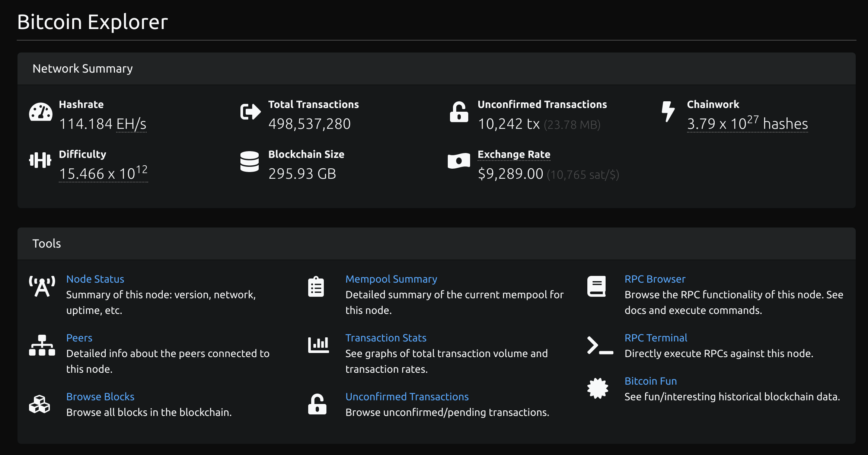Click the RPC Terminal prompt icon
Viewport: 868px width, 455px height.
[x=600, y=345]
